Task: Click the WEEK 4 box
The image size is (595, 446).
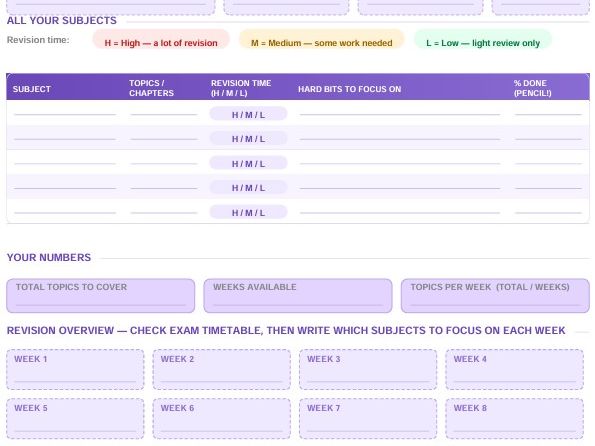Action: pyautogui.click(x=515, y=369)
